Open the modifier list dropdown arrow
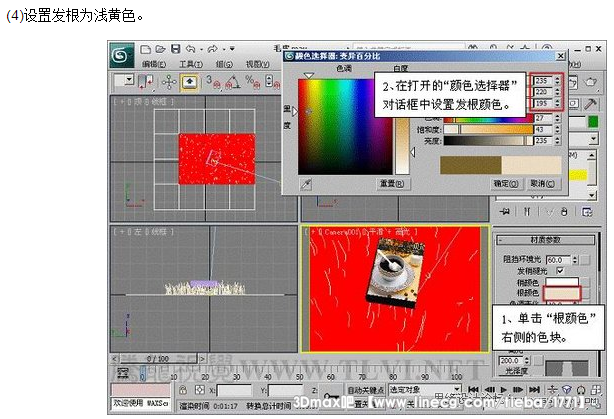 (594, 139)
